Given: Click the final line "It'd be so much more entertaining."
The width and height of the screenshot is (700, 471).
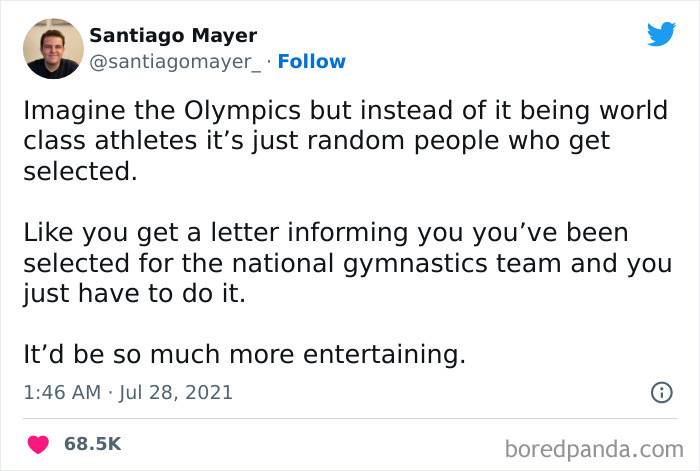Looking at the screenshot, I should click(x=245, y=355).
